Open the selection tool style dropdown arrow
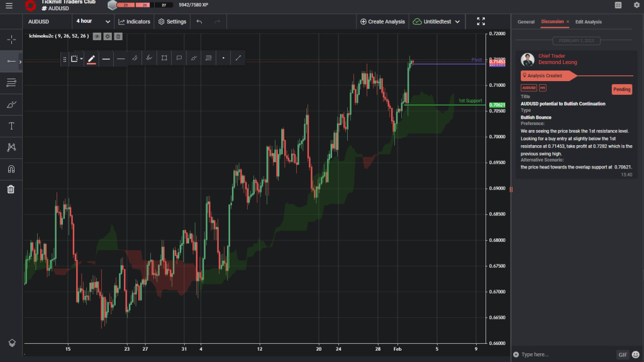Screen dimensions: 644x362 click(82, 58)
